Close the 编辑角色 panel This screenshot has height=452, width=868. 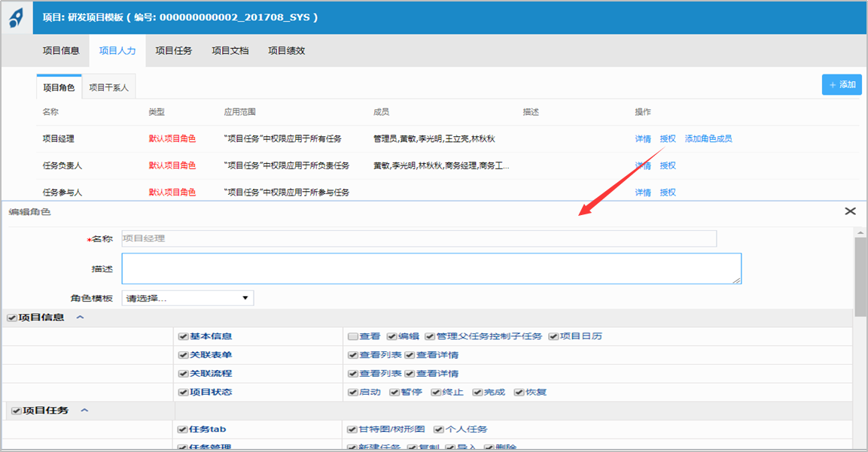tap(850, 211)
